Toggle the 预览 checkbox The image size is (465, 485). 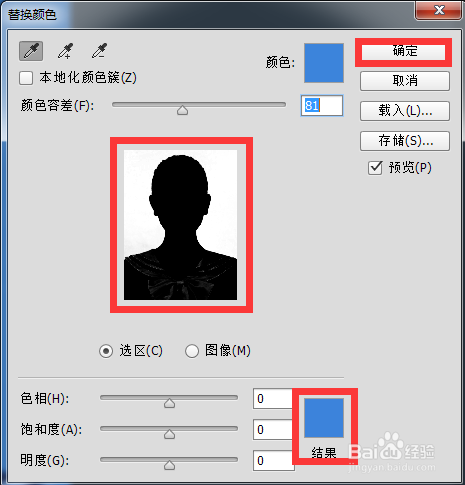click(375, 168)
